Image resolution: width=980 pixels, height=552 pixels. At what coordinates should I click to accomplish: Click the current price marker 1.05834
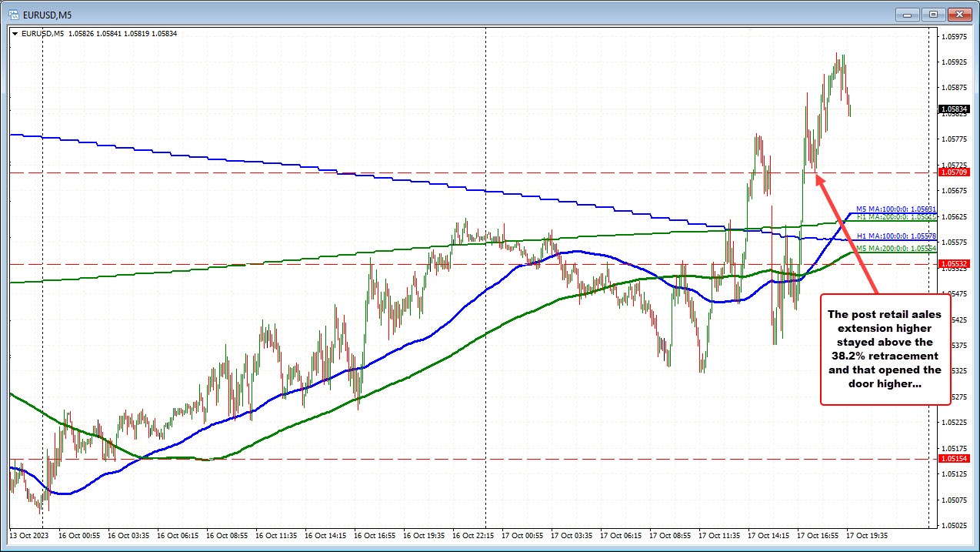(x=954, y=109)
